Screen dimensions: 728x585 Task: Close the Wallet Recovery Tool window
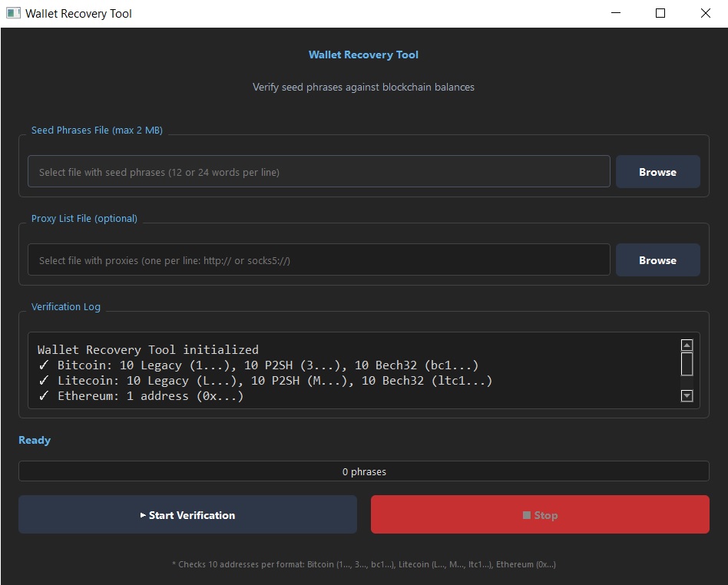pyautogui.click(x=706, y=13)
